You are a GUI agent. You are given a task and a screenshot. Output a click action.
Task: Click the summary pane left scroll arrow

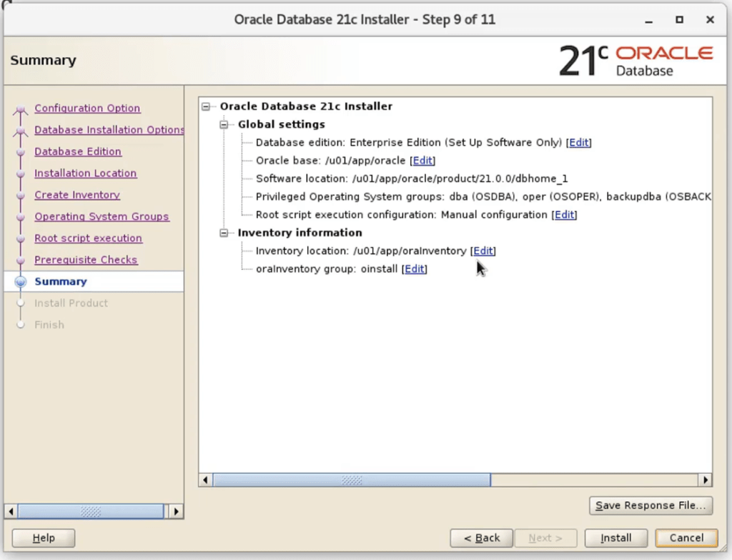(x=205, y=480)
